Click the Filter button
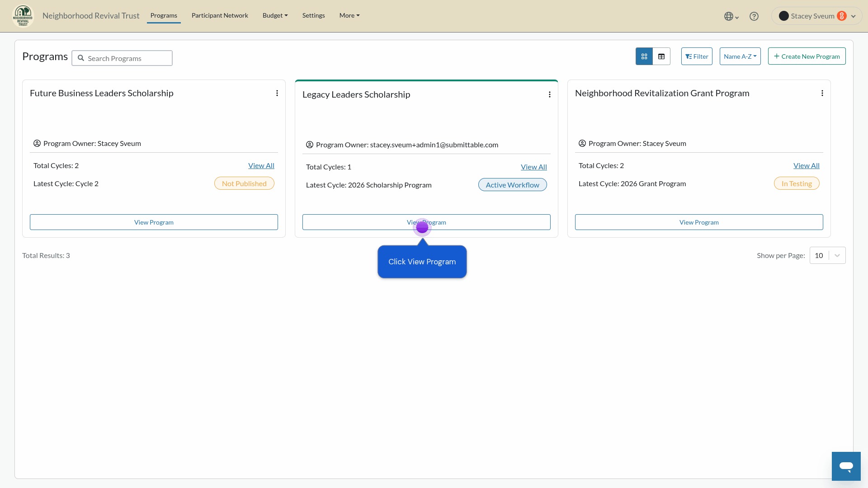Viewport: 868px width, 488px height. click(x=697, y=56)
